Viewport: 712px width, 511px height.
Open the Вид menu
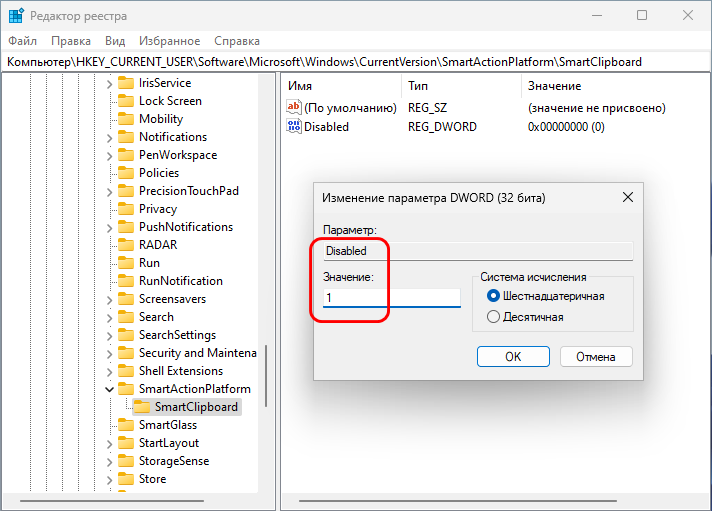[115, 41]
